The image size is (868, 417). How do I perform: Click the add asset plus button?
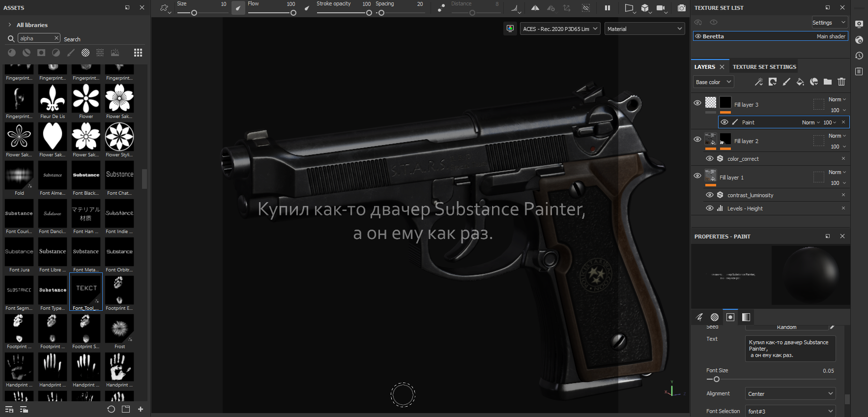141,409
